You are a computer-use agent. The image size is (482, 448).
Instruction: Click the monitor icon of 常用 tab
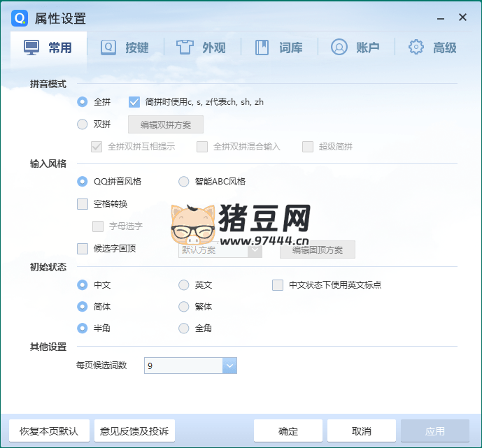31,48
